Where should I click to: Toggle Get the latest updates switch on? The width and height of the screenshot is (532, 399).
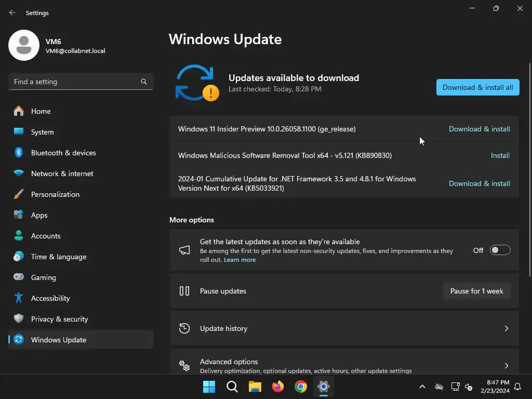coord(500,250)
